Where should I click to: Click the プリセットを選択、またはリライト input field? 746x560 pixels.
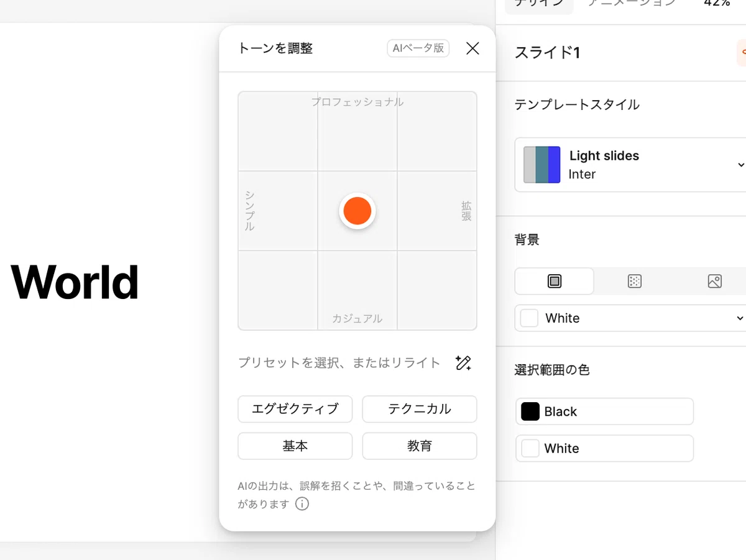339,363
